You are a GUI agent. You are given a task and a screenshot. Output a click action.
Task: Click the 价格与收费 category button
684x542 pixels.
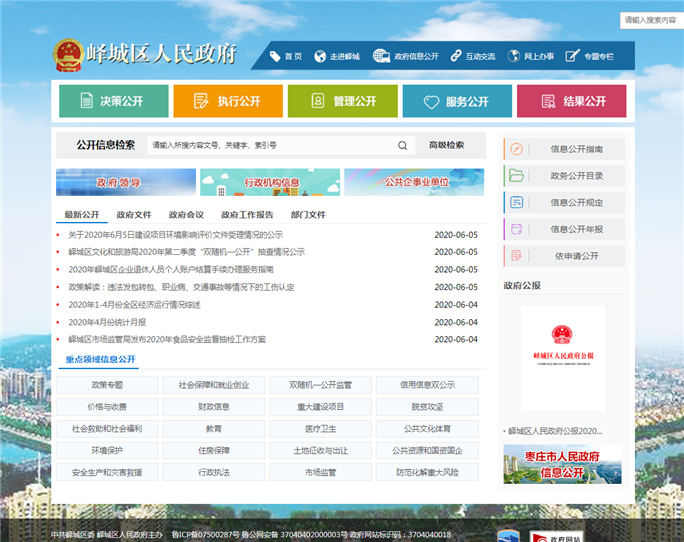(107, 407)
